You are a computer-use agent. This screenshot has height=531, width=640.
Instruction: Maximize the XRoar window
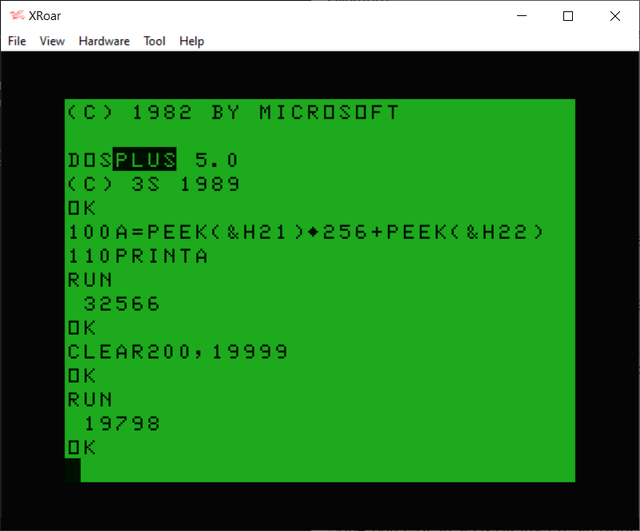[568, 16]
